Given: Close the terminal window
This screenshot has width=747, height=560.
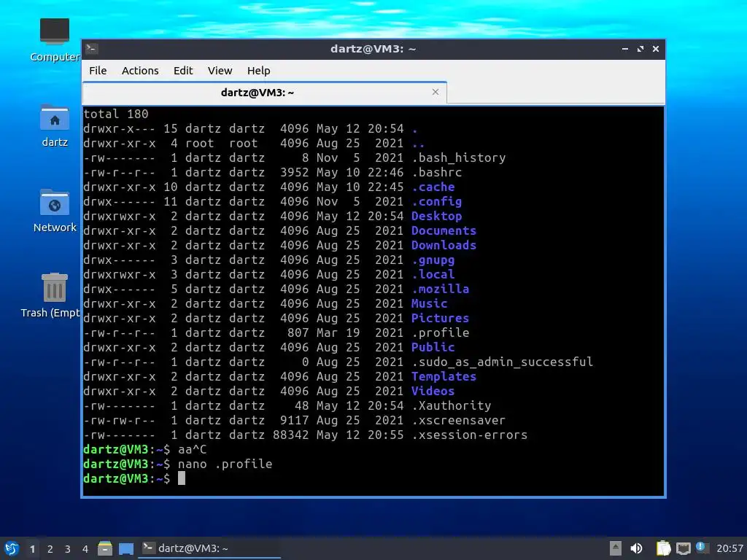Looking at the screenshot, I should [x=656, y=49].
